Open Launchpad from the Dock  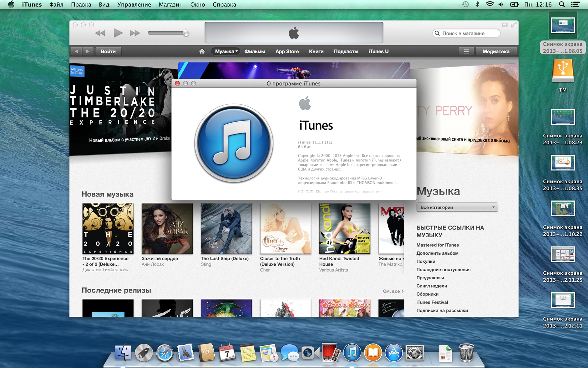pyautogui.click(x=144, y=353)
